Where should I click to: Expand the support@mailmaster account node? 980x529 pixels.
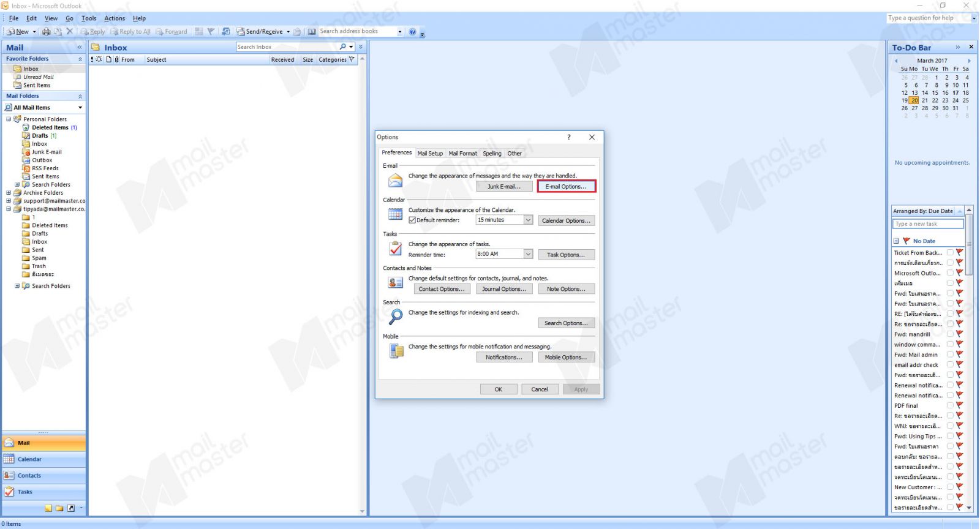[x=9, y=201]
